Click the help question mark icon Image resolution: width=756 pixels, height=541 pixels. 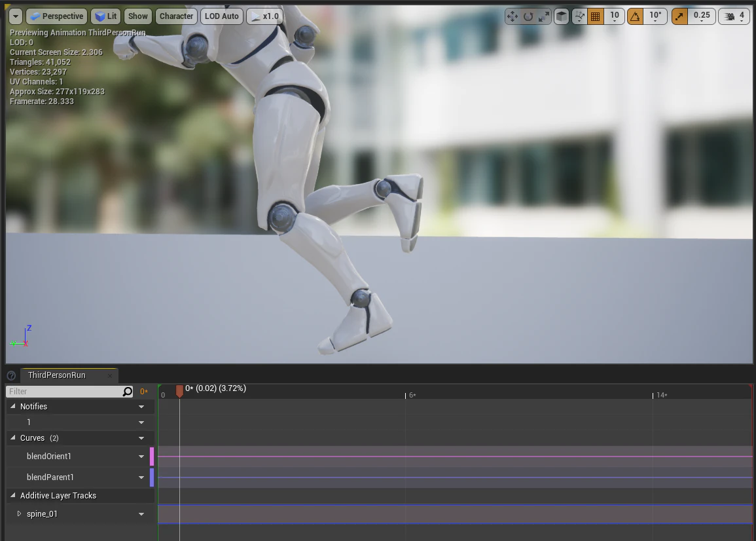click(x=12, y=375)
